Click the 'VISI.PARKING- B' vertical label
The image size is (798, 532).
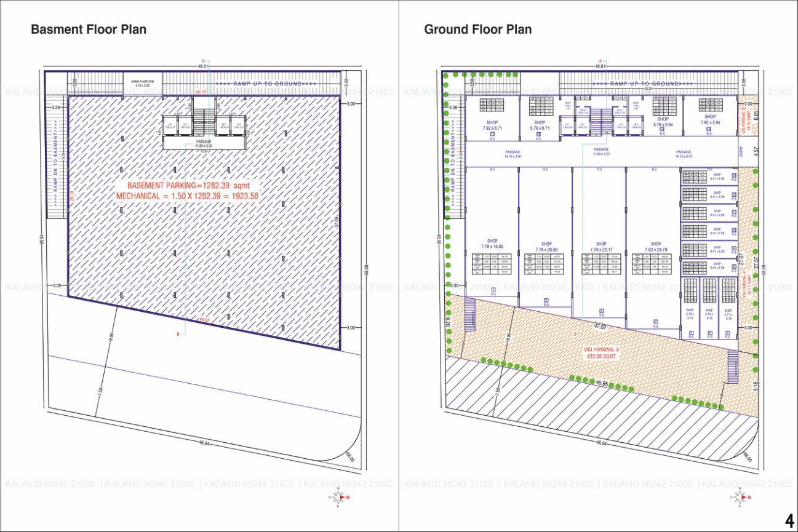744,284
